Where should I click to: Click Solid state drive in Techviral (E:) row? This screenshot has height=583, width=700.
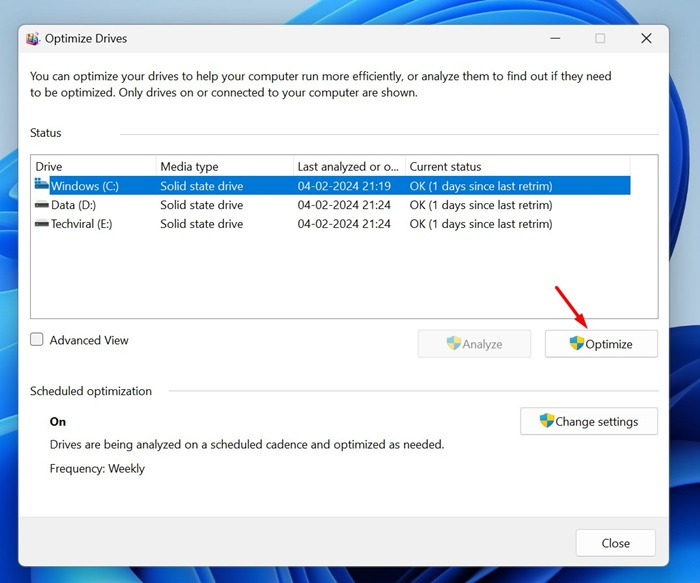click(x=202, y=224)
